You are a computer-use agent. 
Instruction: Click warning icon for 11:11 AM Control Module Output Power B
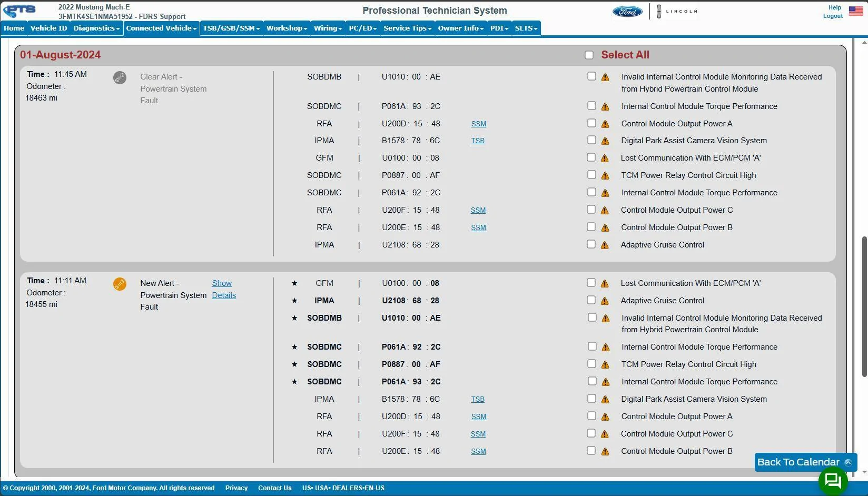[x=605, y=452]
